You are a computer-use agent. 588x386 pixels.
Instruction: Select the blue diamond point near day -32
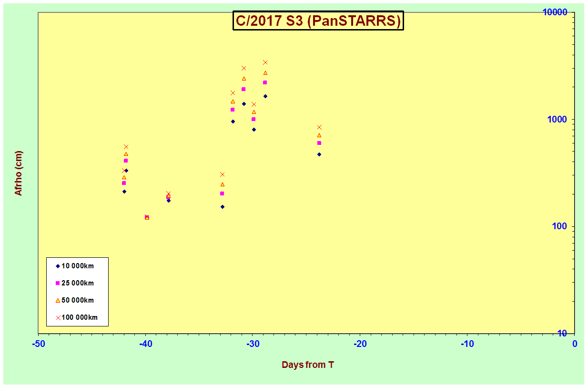pyautogui.click(x=233, y=122)
